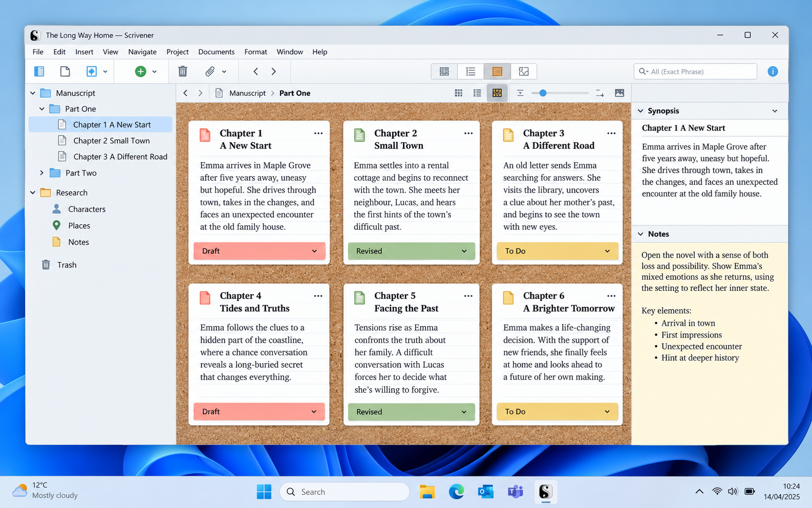The image size is (812, 508).
Task: Click the image icon in editor header
Action: tap(619, 93)
